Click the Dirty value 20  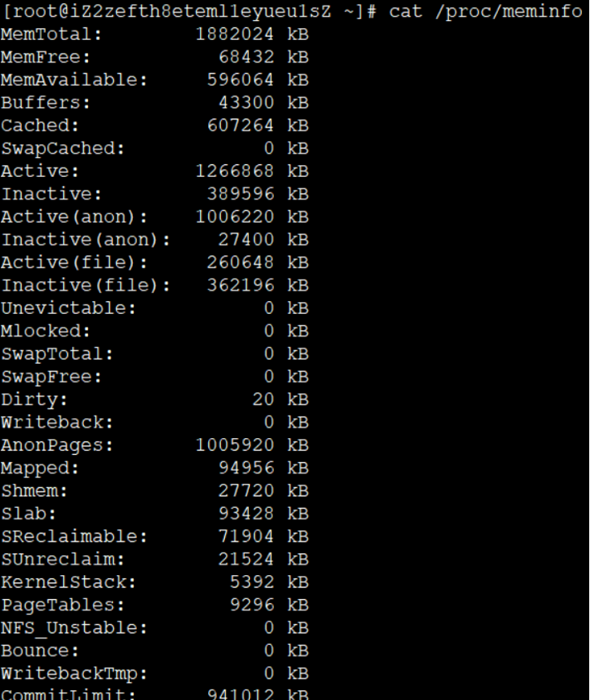coord(263,400)
